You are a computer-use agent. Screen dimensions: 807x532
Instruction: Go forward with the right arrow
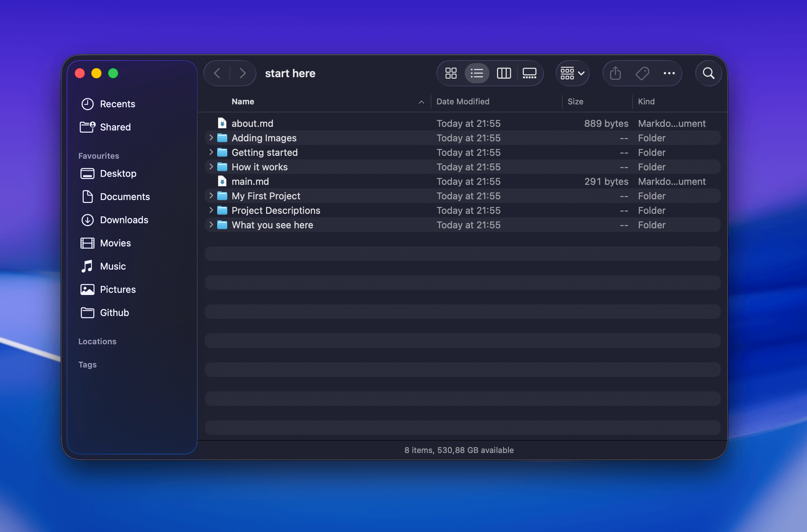point(243,73)
